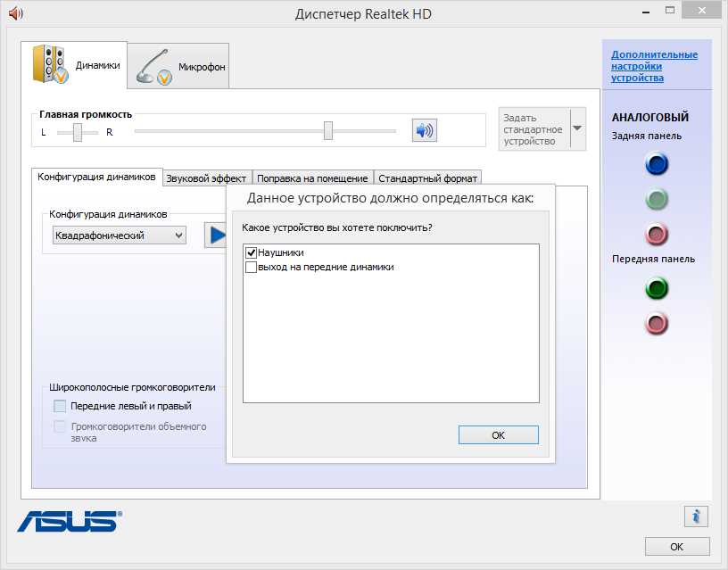Enable выход на передние динамики checkbox
Screen dimensions: 728x570
click(x=251, y=267)
